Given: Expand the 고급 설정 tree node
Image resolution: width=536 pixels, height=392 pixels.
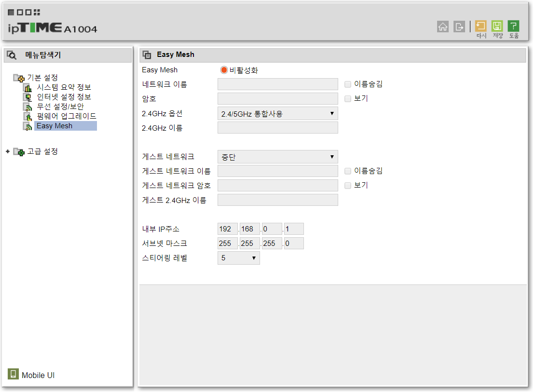Looking at the screenshot, I should coord(8,151).
